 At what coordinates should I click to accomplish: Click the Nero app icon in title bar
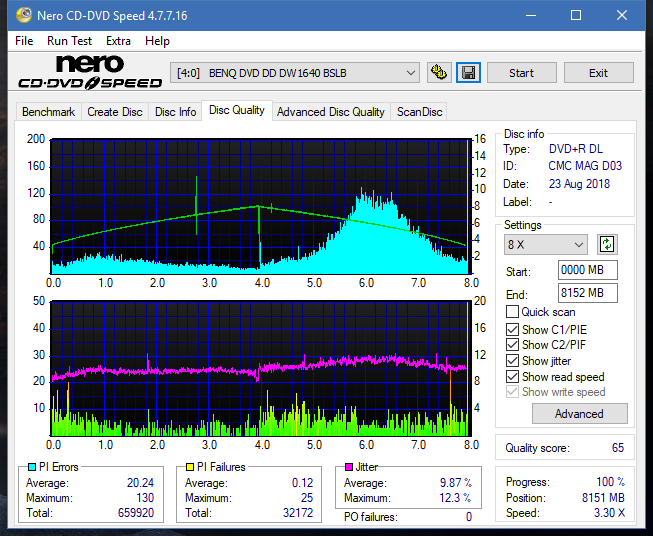click(23, 15)
